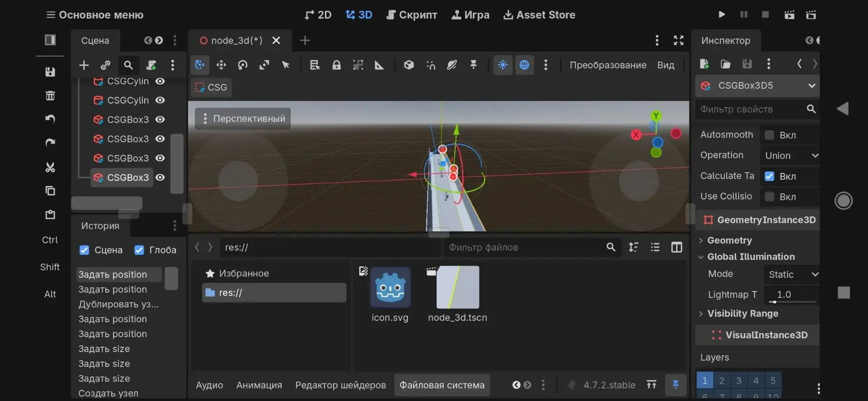
Task: Open the Mode Static dropdown
Action: (792, 274)
